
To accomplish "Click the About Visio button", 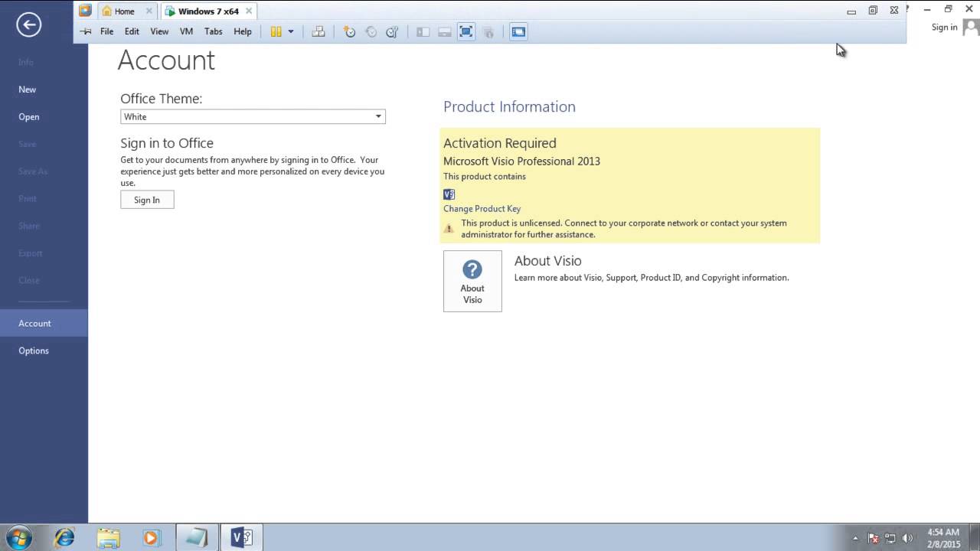I will coord(472,281).
